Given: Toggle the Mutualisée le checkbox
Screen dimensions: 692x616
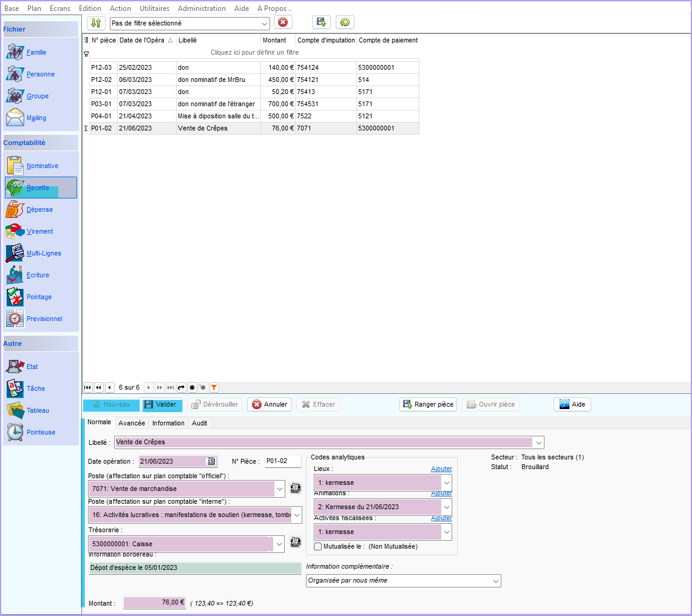Looking at the screenshot, I should 318,546.
